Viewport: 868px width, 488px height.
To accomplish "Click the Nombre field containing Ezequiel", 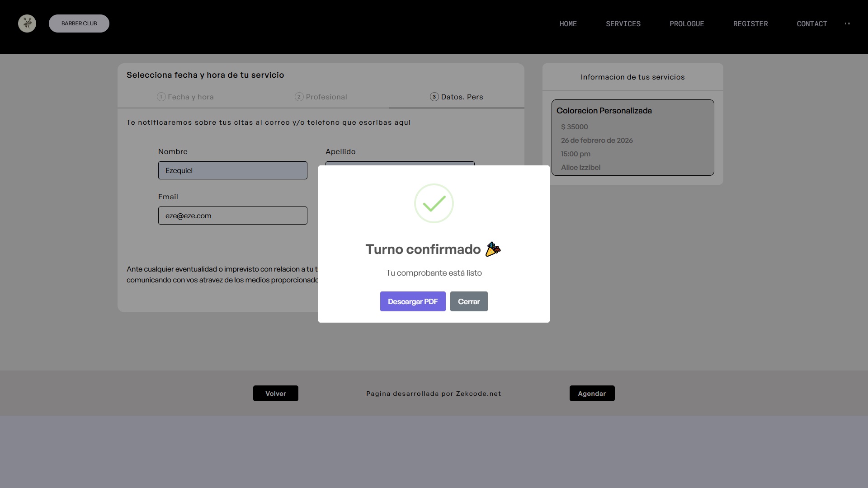I will (232, 170).
